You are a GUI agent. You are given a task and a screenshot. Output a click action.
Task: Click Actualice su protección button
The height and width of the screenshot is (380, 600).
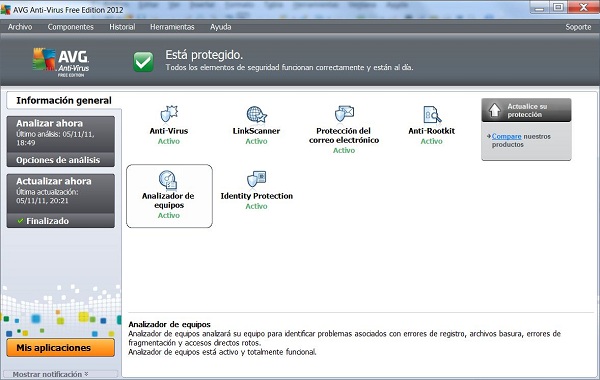pos(526,110)
